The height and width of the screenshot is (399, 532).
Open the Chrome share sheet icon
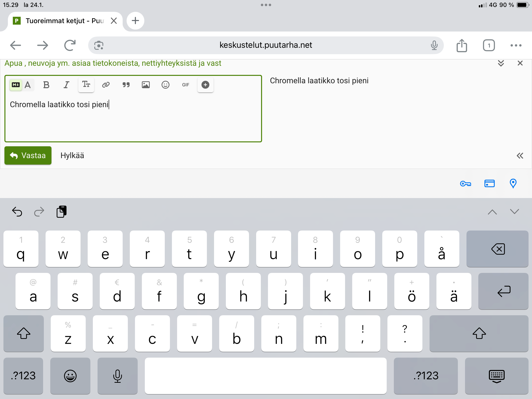click(x=462, y=45)
